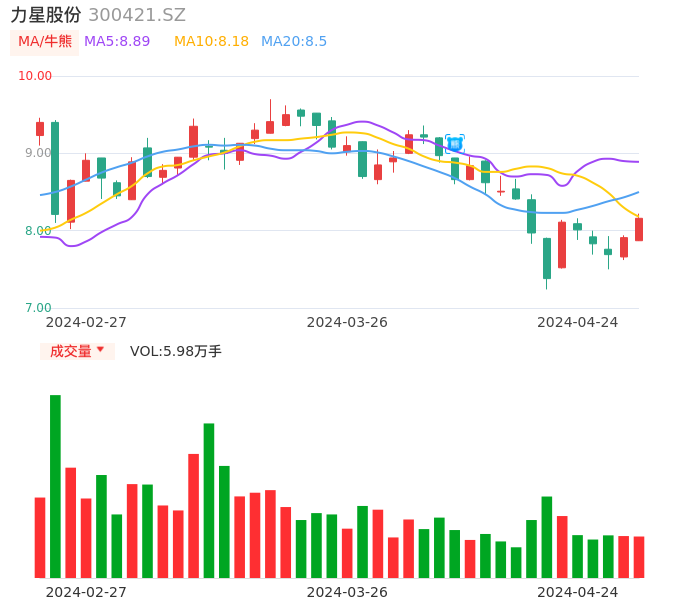Click the lowest green candlestick near 7.30
This screenshot has height=606, width=686.
pos(547,258)
